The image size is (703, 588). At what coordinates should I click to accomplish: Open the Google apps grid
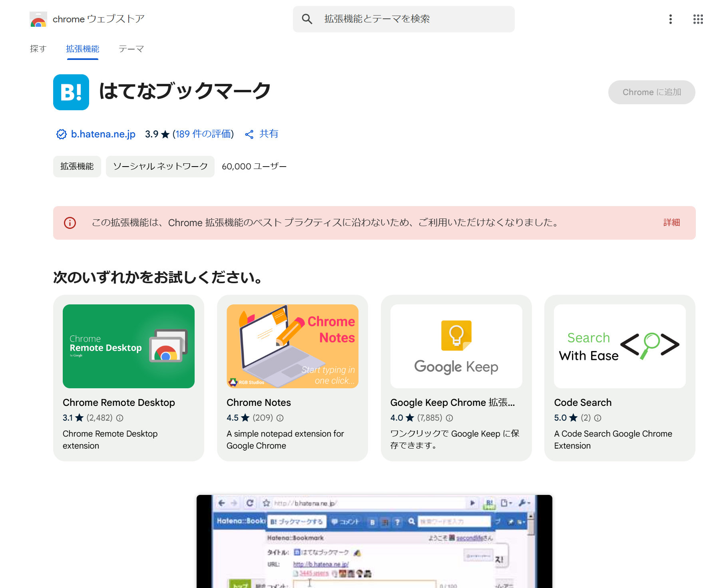(x=697, y=19)
